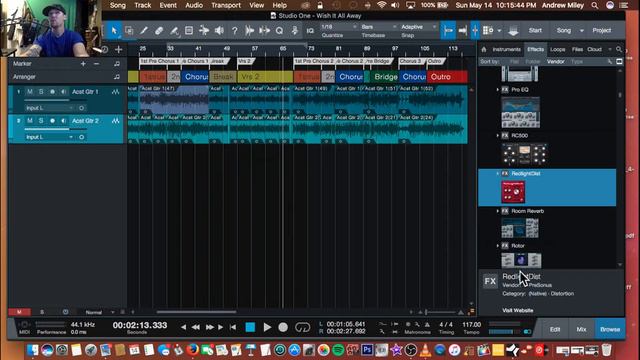Select the Vrs 2 arranger section
This screenshot has height=360, width=640.
click(265, 77)
